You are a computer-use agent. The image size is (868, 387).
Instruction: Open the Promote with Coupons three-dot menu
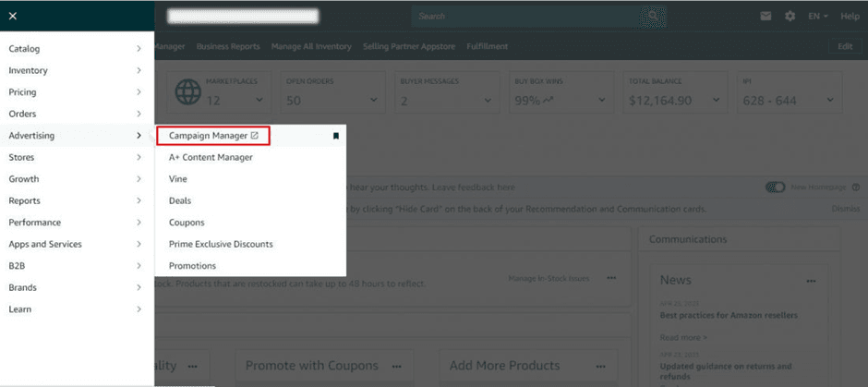(x=396, y=366)
